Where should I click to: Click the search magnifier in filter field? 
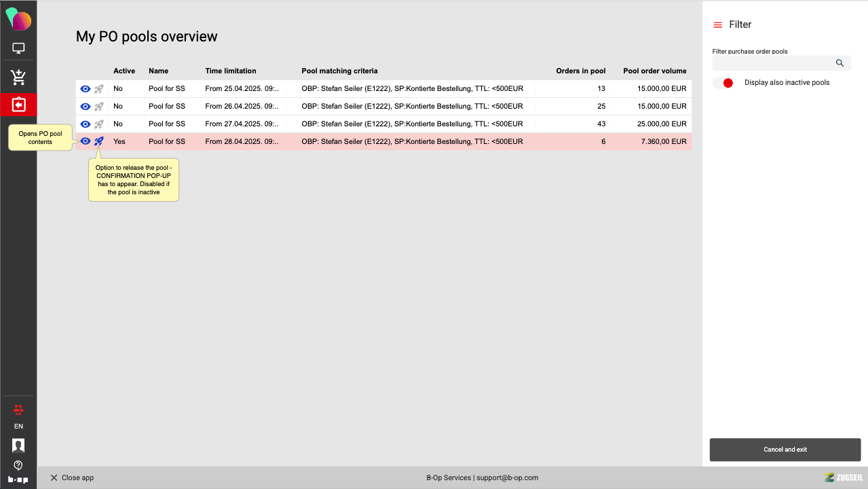point(839,63)
